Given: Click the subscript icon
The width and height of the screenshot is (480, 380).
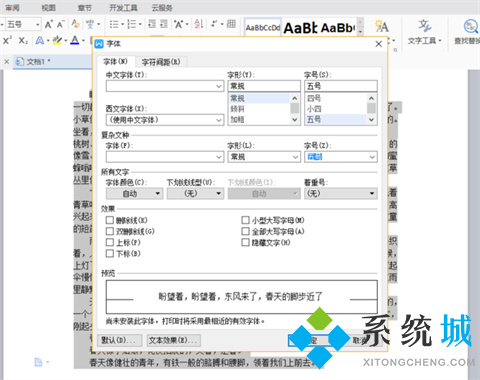Looking at the screenshot, I should coord(23,40).
